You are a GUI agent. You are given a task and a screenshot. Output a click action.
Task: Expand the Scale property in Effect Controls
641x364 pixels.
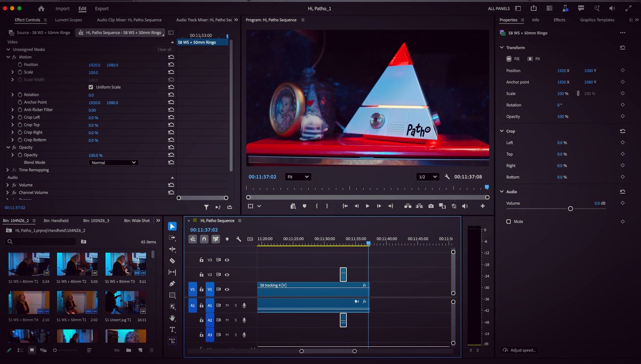[13, 72]
